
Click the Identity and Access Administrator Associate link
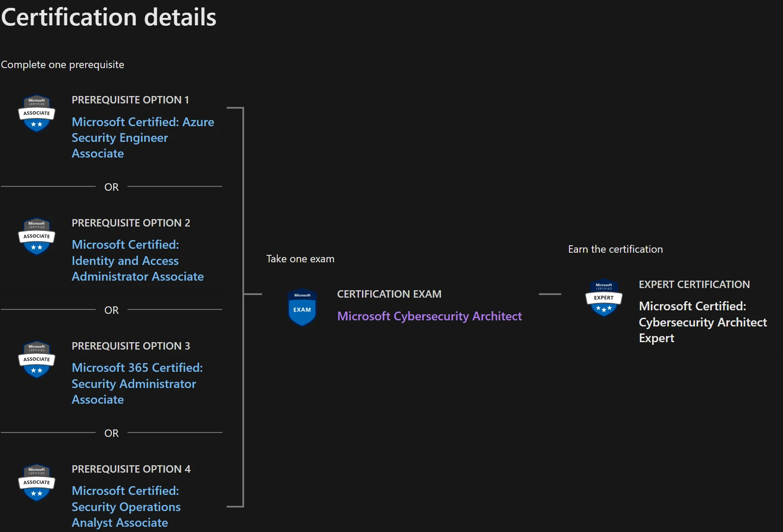(138, 261)
